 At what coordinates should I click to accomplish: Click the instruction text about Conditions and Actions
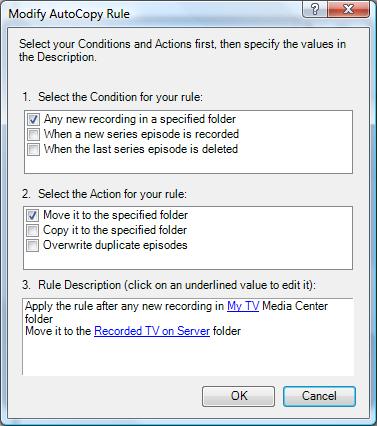coord(182,50)
